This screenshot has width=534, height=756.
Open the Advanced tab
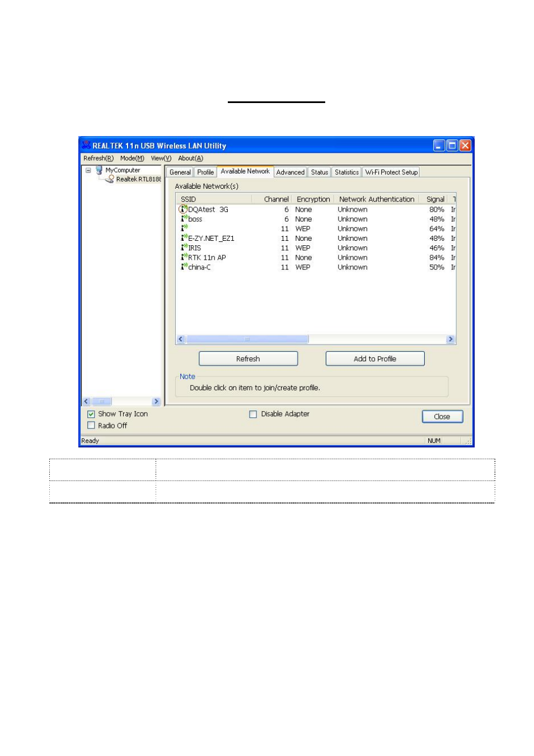click(291, 172)
